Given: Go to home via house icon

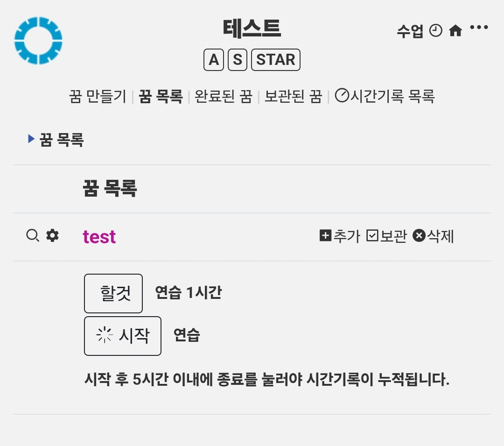Looking at the screenshot, I should click(455, 31).
